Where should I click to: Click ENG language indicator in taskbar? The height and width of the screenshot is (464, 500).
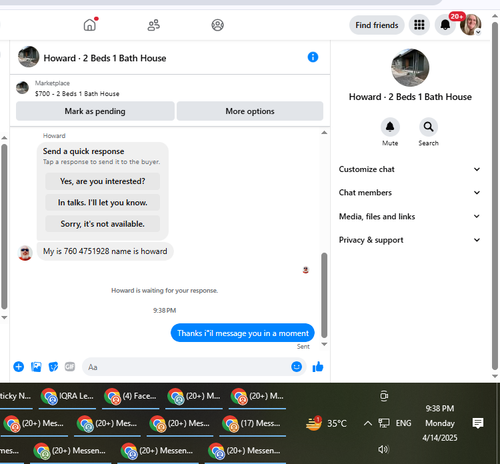pyautogui.click(x=403, y=423)
